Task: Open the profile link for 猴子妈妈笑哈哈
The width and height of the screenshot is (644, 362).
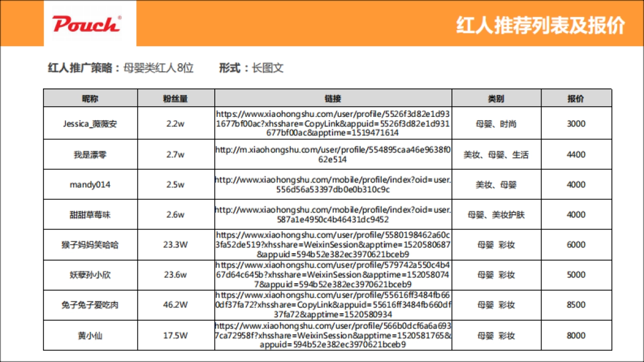Action: coord(333,245)
